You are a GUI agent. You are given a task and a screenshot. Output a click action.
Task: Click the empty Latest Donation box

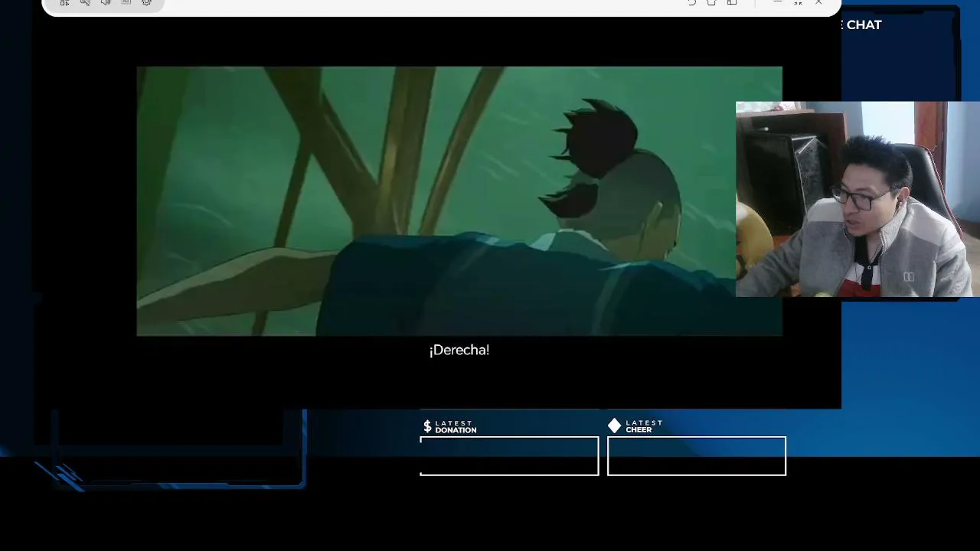click(509, 456)
